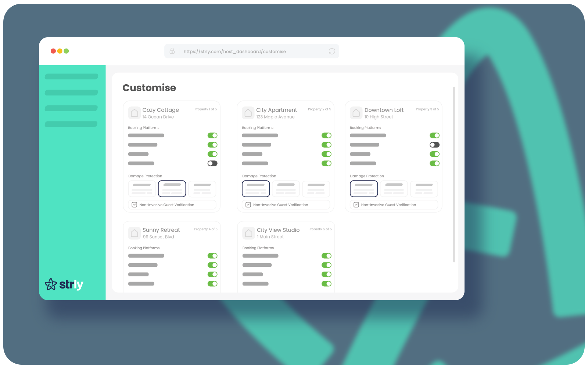Click the City Apartment house icon
The height and width of the screenshot is (368, 588).
point(248,113)
